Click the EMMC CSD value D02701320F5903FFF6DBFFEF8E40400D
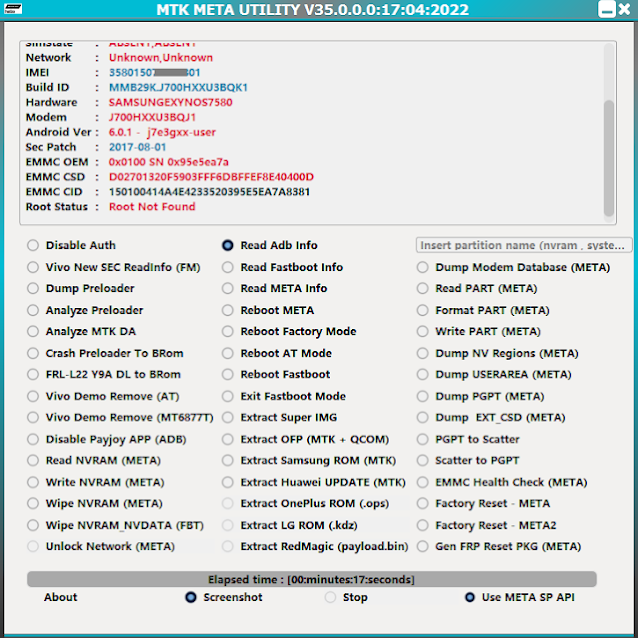638x638 pixels. click(x=211, y=177)
